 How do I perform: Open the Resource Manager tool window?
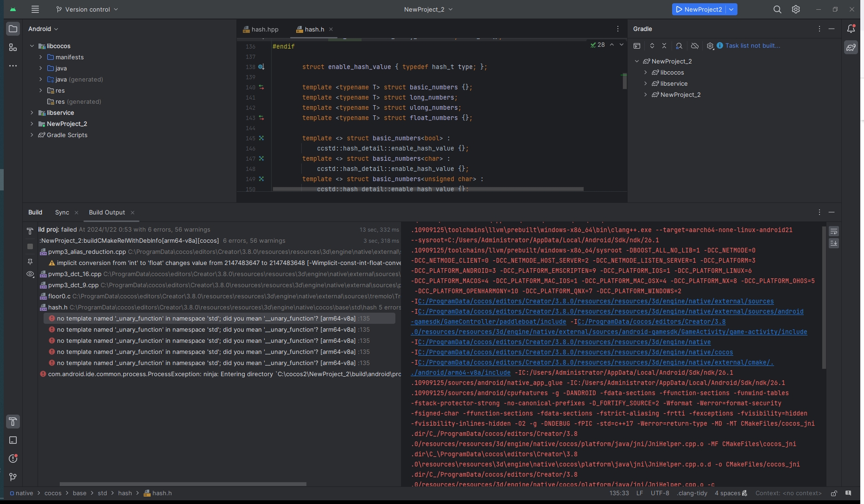(13, 48)
